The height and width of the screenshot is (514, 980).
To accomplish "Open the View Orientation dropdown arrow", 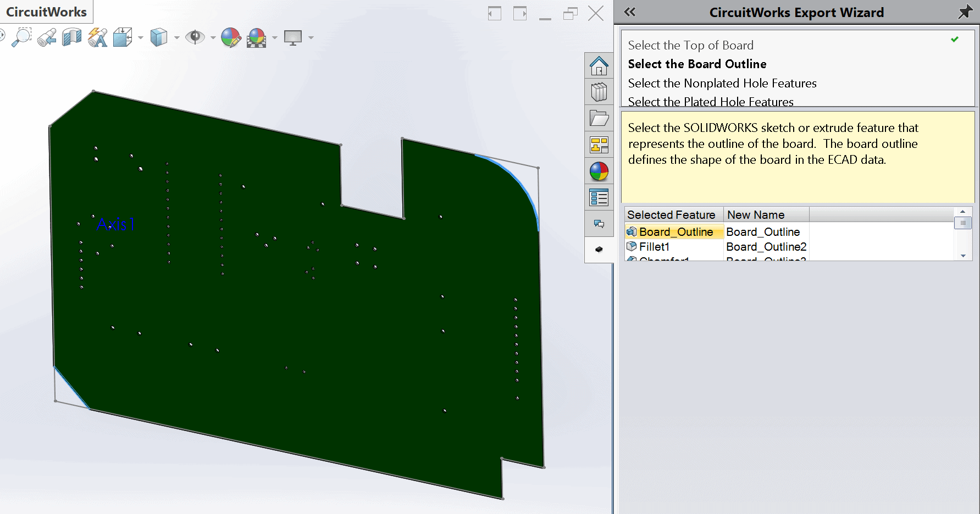I will pyautogui.click(x=141, y=38).
